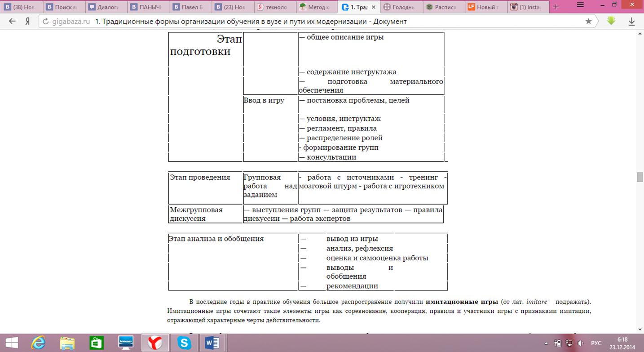Reload the gigabaza.ru page
The height and width of the screenshot is (352, 644).
[45, 21]
